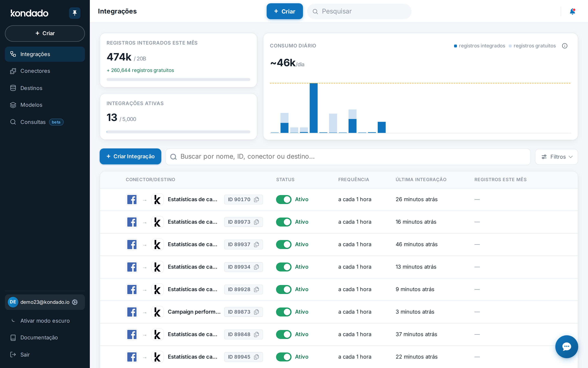
Task: Click the top Pesquisar search field
Action: click(x=359, y=11)
